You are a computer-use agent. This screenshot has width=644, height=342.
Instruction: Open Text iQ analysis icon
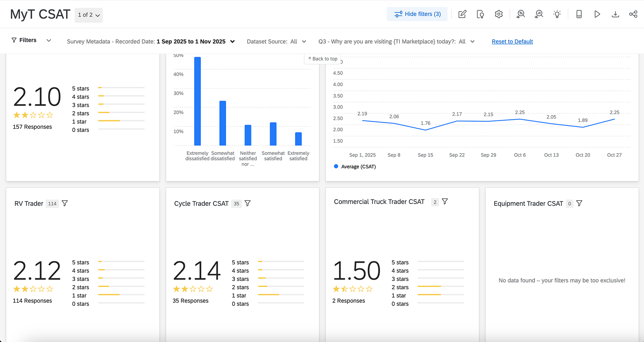click(521, 14)
